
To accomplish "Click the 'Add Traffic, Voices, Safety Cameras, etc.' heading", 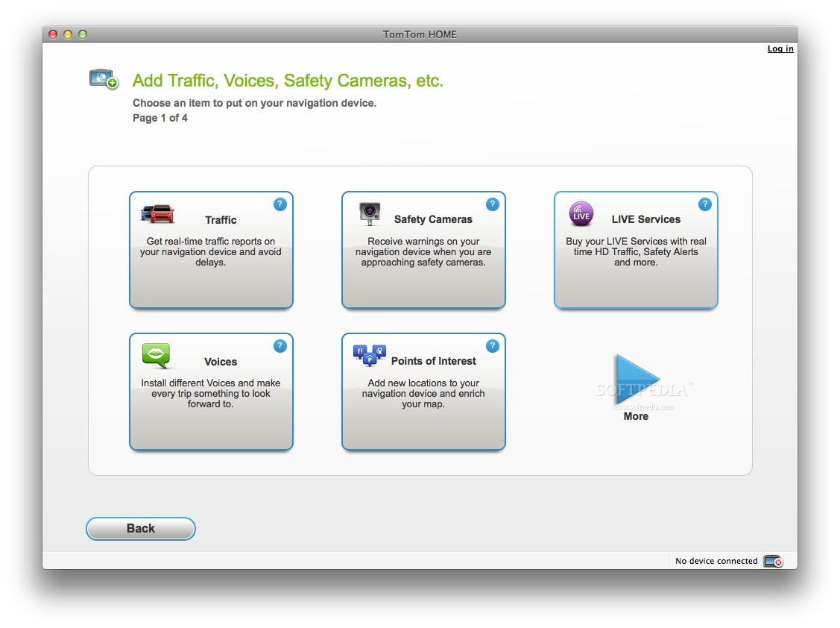I will [x=288, y=81].
